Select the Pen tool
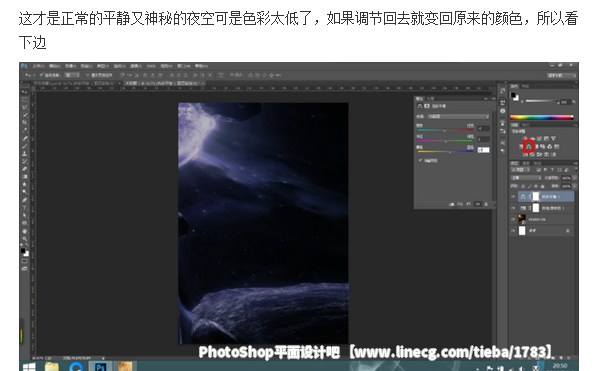This screenshot has width=607, height=371. pyautogui.click(x=25, y=200)
